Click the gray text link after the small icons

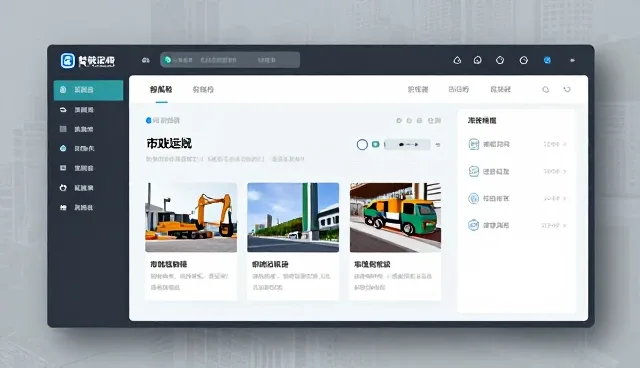434,120
